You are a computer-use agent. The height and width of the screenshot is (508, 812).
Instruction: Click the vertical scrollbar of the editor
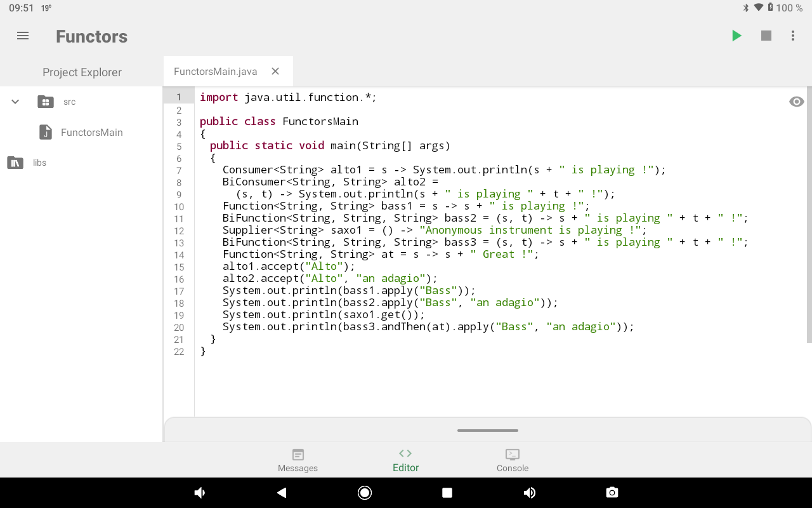tap(809, 216)
